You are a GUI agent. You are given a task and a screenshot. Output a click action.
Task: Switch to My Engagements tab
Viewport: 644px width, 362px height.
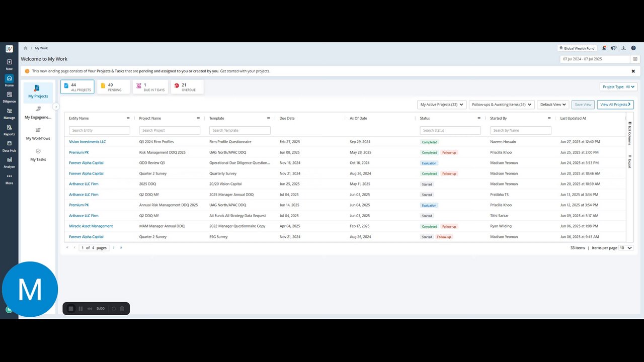click(38, 113)
